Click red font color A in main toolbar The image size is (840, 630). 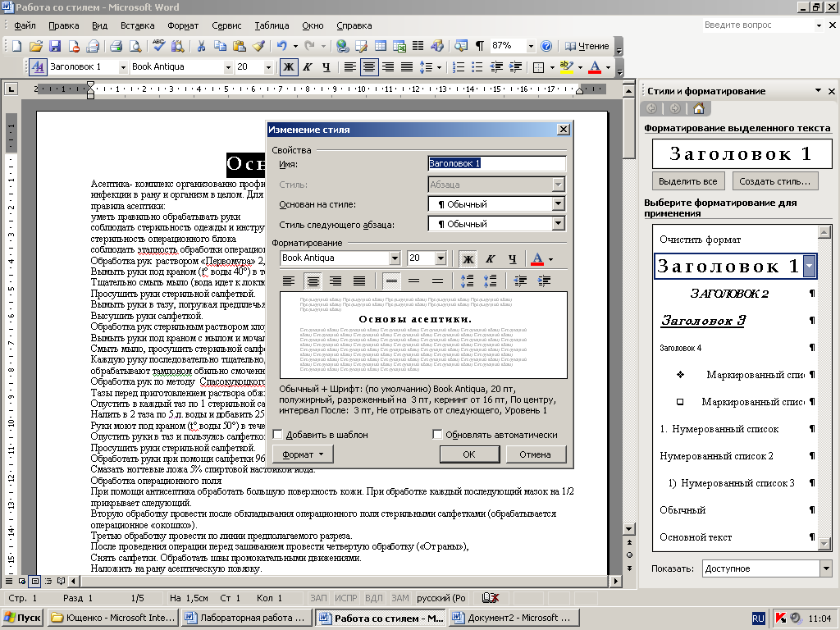click(595, 67)
